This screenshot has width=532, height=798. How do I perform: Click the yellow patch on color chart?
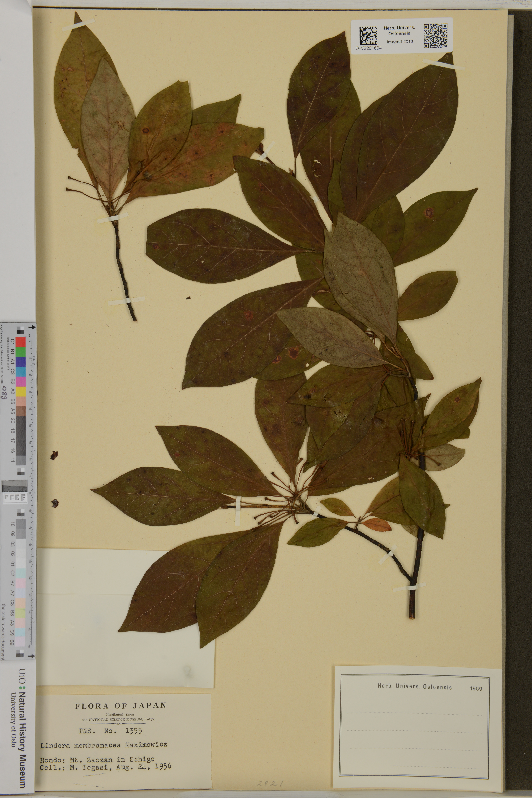(21, 392)
